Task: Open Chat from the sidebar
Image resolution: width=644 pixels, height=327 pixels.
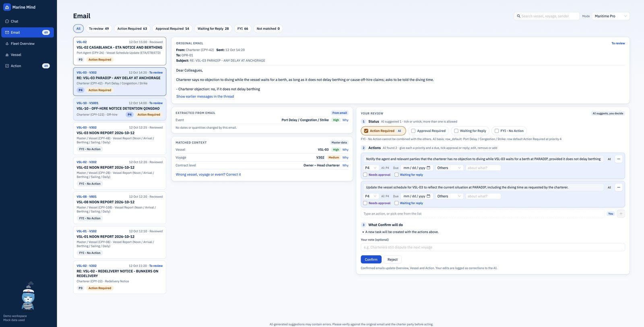Action: pos(28,21)
